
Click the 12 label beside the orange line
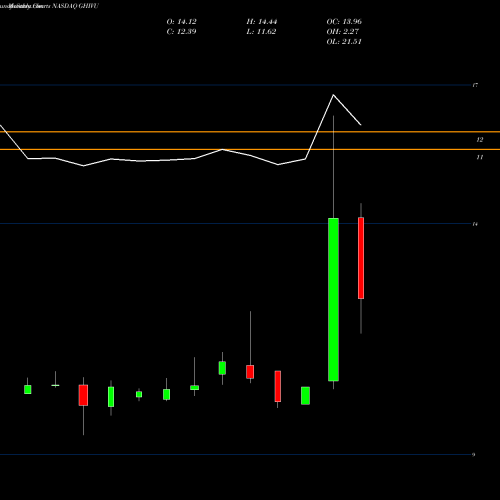tap(479, 140)
